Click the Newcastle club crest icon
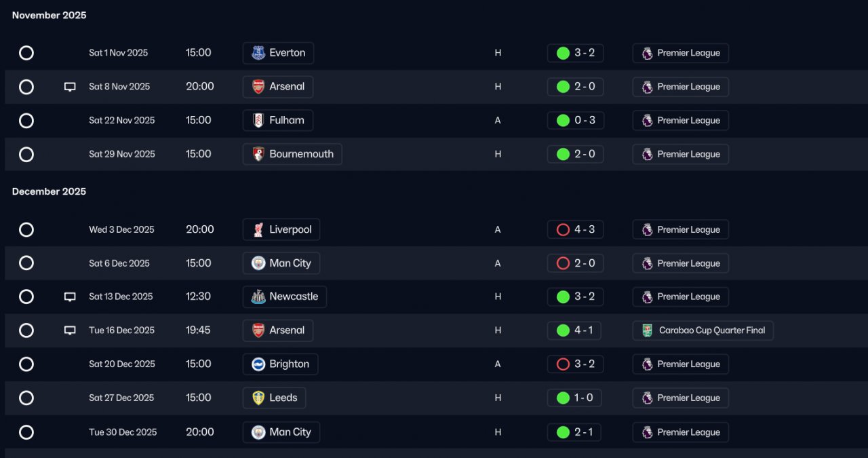The width and height of the screenshot is (868, 458). click(258, 297)
